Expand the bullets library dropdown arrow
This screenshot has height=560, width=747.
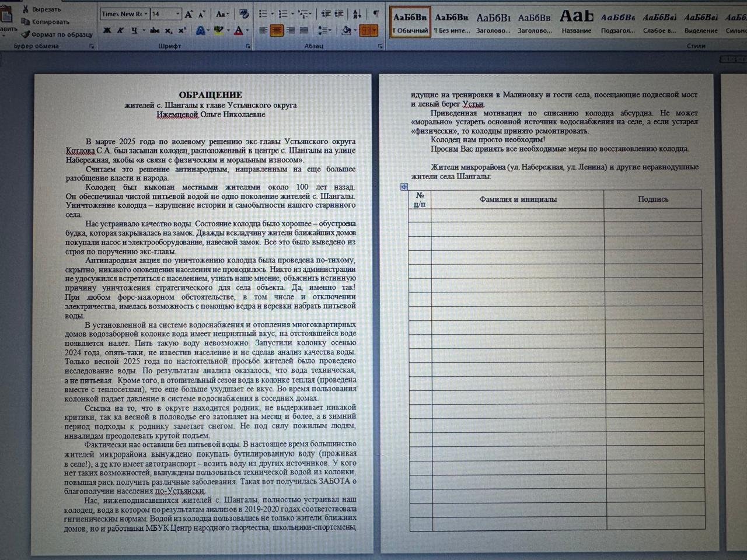(x=273, y=14)
